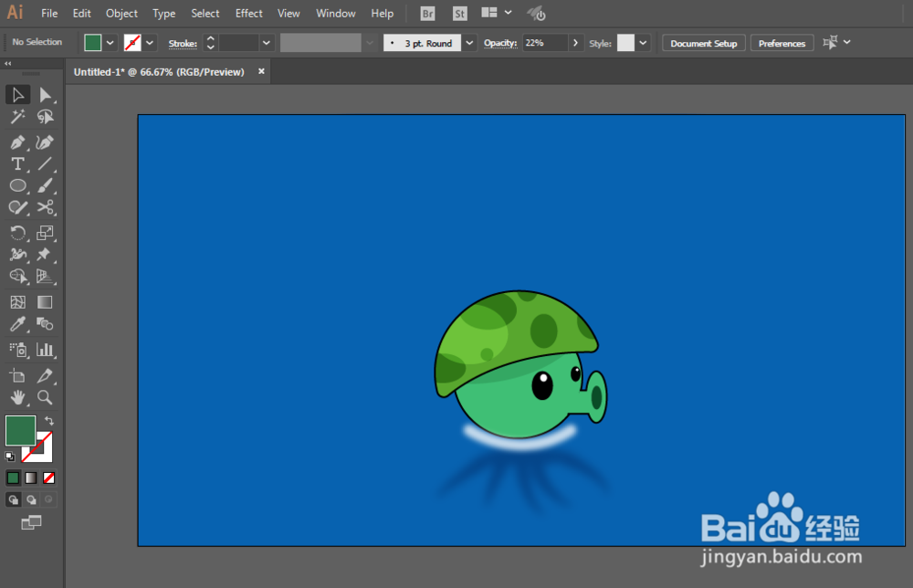Click the Opacity label link
Viewport: 913px width, 588px height.
point(500,43)
